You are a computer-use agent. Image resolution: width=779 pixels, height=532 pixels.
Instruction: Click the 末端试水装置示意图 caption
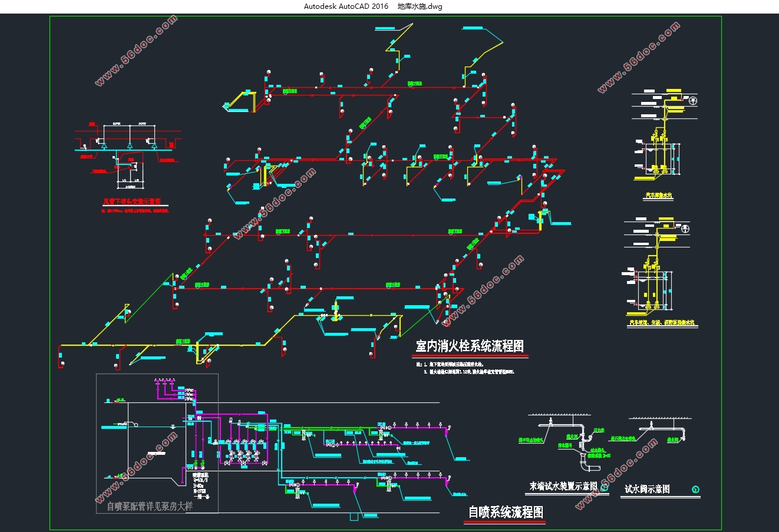[563, 487]
